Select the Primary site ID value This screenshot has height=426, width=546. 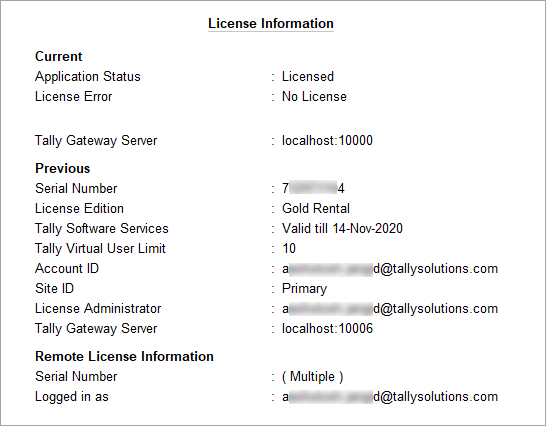pyautogui.click(x=304, y=289)
